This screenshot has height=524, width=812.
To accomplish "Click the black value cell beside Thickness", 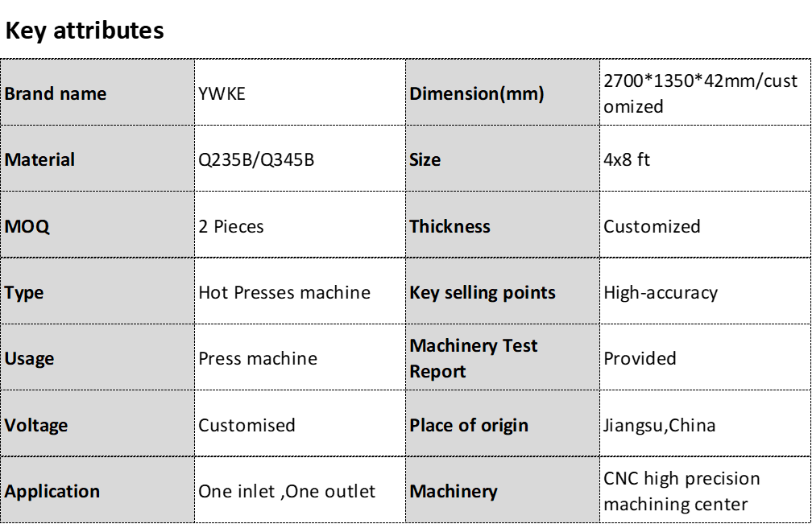I will [706, 225].
